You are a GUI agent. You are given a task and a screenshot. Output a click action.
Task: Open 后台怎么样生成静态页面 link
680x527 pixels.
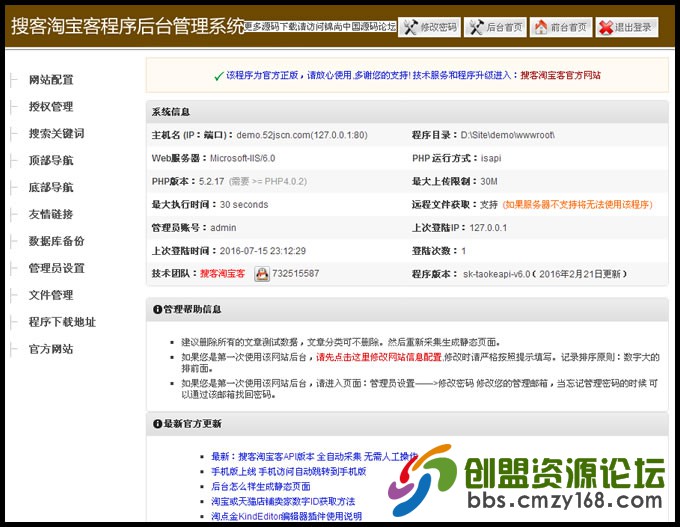[261, 486]
